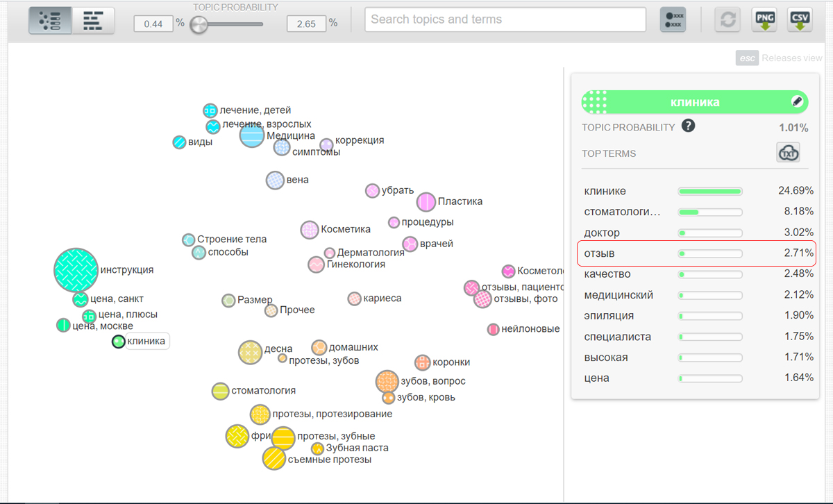Switch to bubble map view

coord(50,21)
